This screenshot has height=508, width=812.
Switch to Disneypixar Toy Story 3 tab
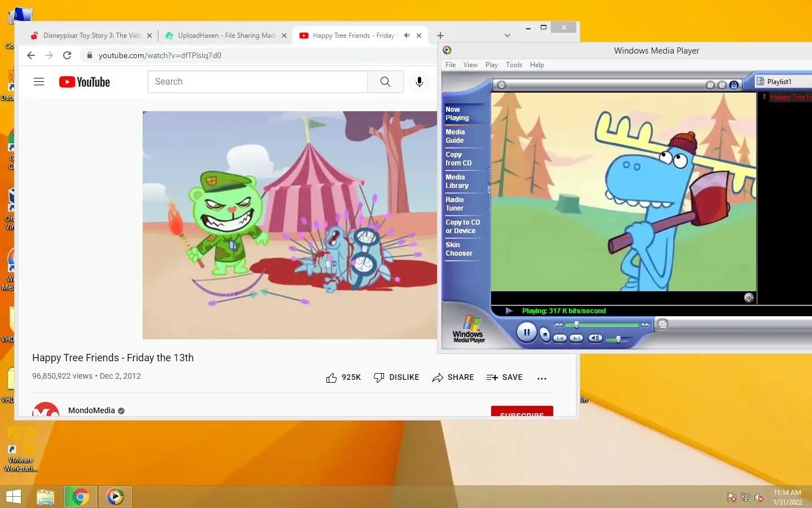[86, 36]
